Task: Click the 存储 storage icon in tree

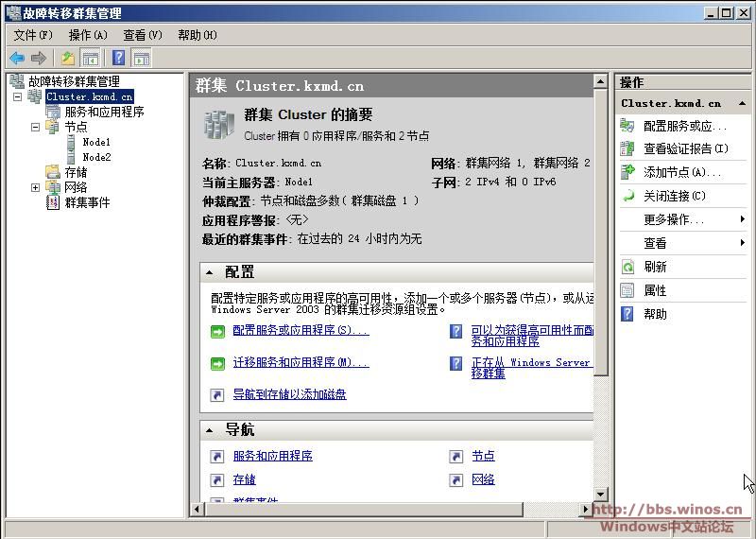Action: point(53,172)
